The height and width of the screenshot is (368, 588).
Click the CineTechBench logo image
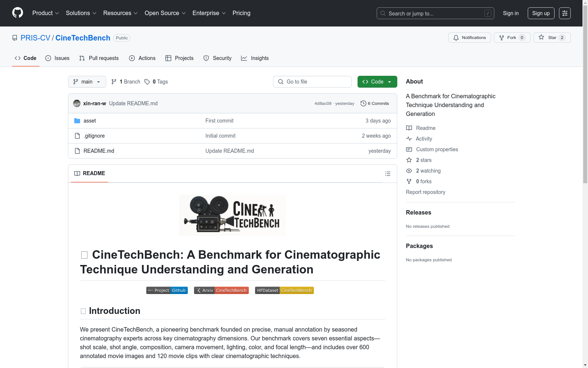[232, 215]
